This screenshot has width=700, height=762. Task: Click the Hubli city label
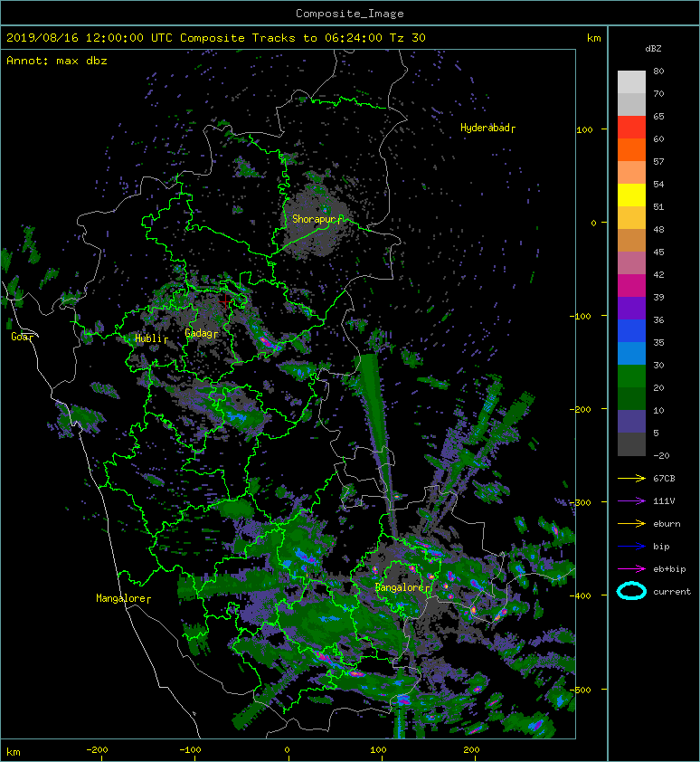[x=151, y=338]
